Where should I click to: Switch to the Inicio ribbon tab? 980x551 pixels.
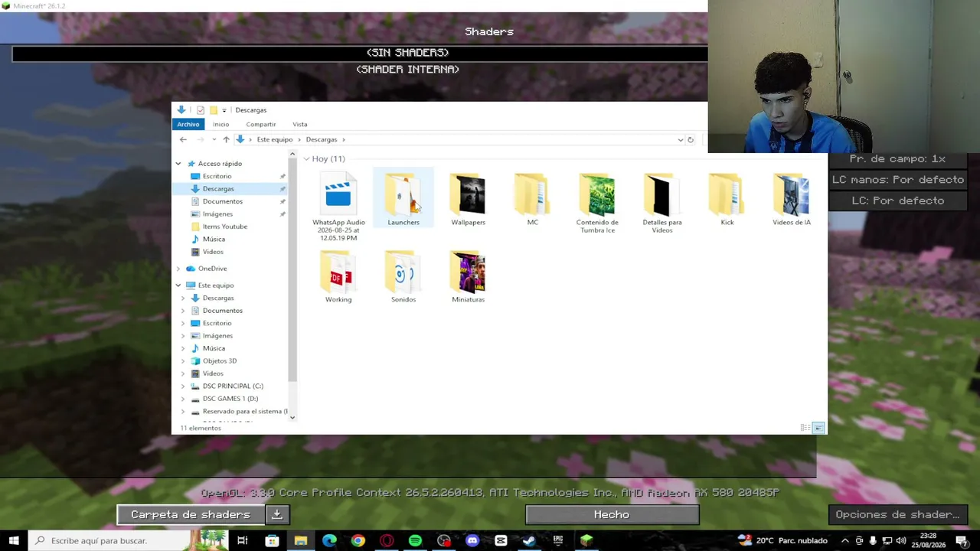click(x=220, y=124)
